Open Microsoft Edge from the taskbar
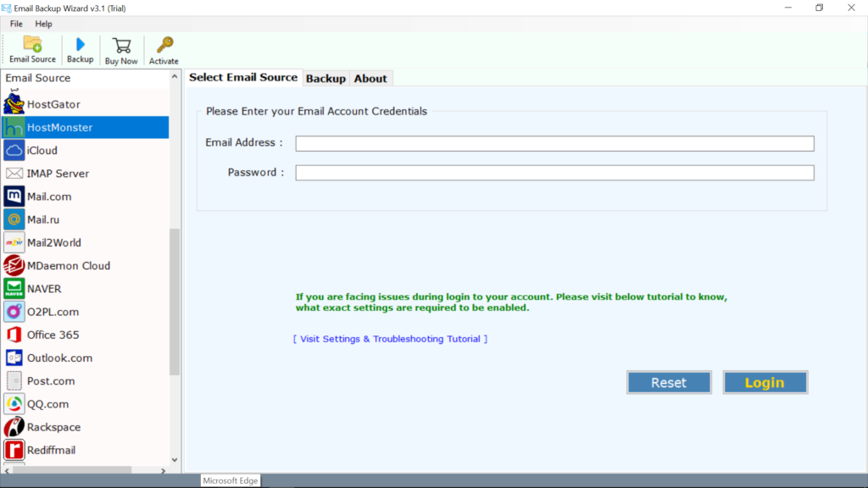Screen dimensions: 868x488 [x=230, y=480]
